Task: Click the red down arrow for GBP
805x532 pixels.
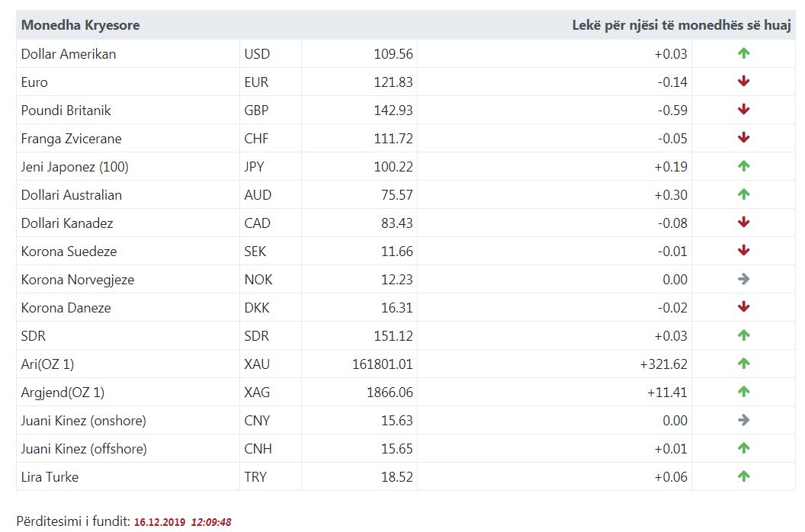Action: (x=743, y=110)
